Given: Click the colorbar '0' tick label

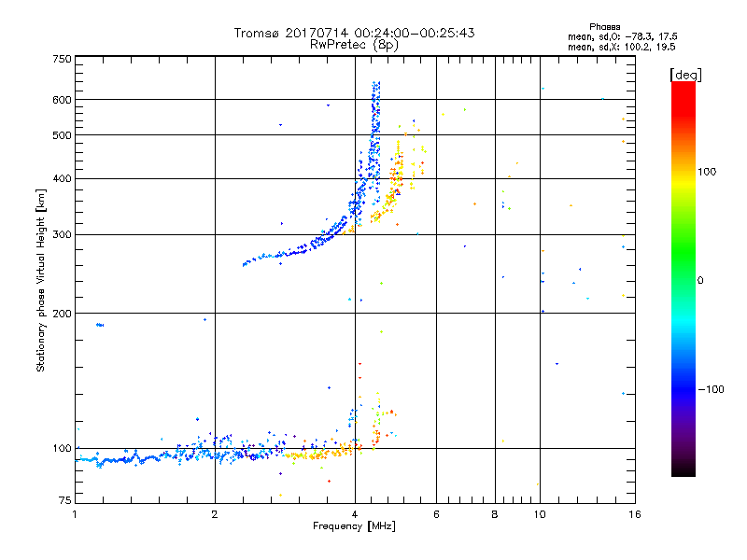Looking at the screenshot, I should (x=700, y=281).
